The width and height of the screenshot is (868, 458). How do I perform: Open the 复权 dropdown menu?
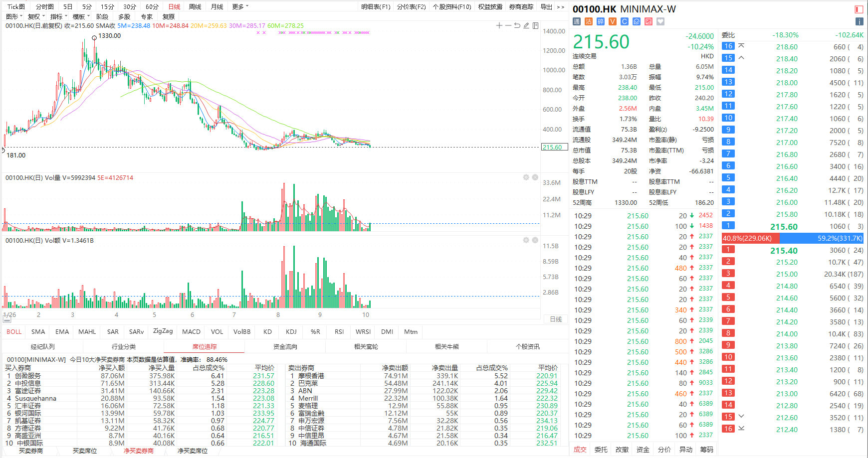pyautogui.click(x=36, y=16)
